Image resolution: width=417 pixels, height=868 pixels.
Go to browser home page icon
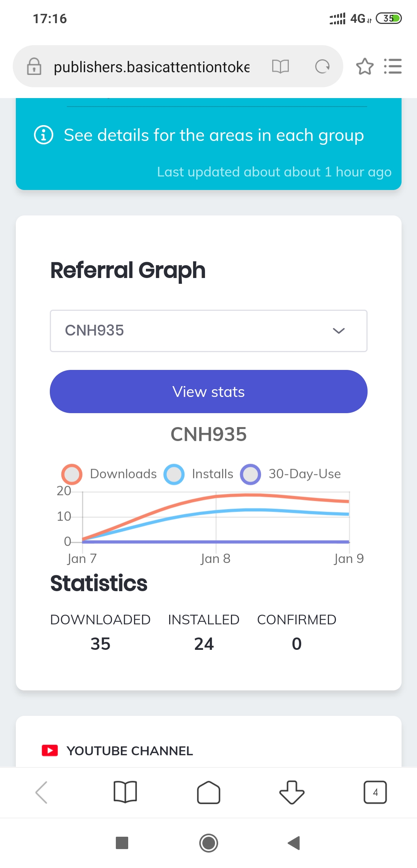[x=208, y=792]
